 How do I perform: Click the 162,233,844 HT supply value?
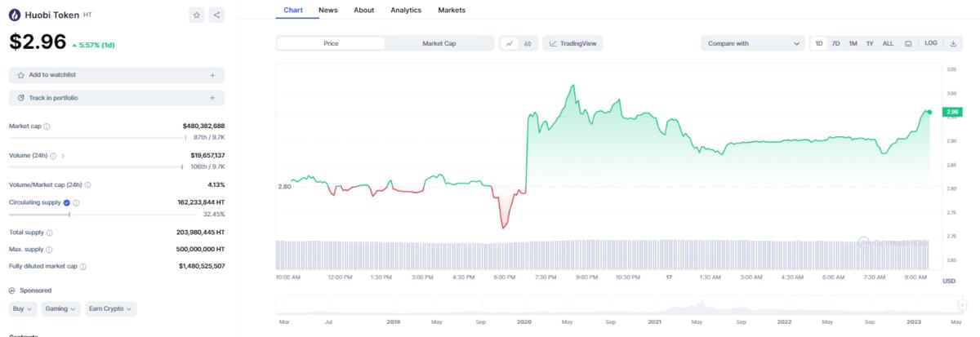[200, 202]
